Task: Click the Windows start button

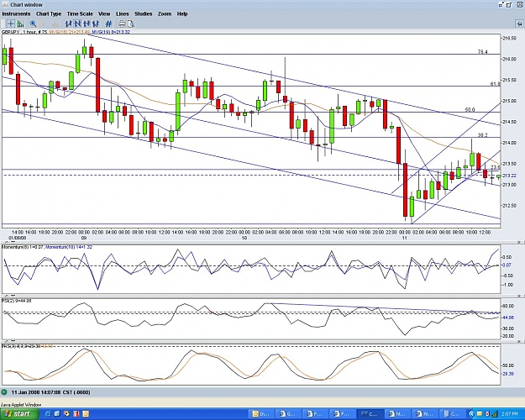Action: coord(19,414)
